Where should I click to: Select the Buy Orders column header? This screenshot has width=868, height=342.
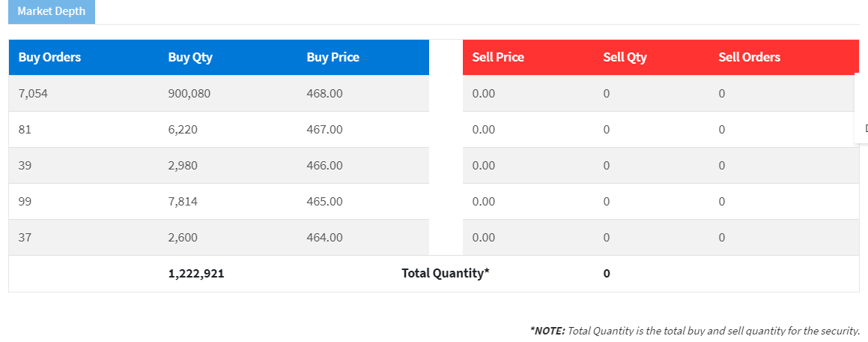pos(50,57)
